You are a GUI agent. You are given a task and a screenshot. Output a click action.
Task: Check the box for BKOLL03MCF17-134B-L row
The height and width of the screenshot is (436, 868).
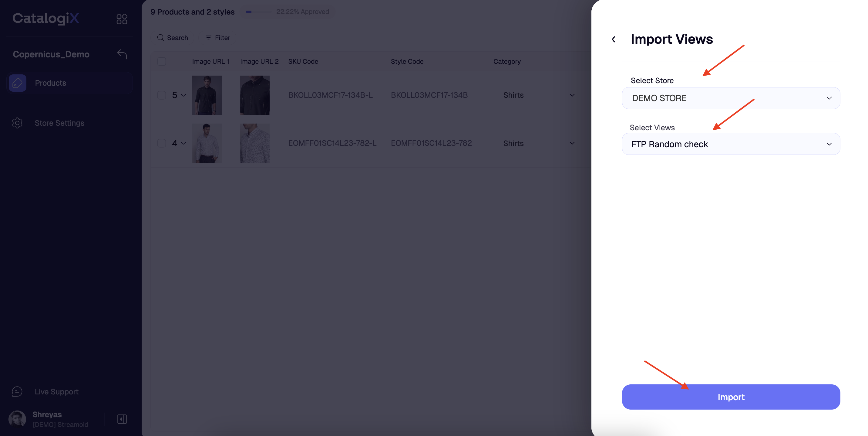162,95
